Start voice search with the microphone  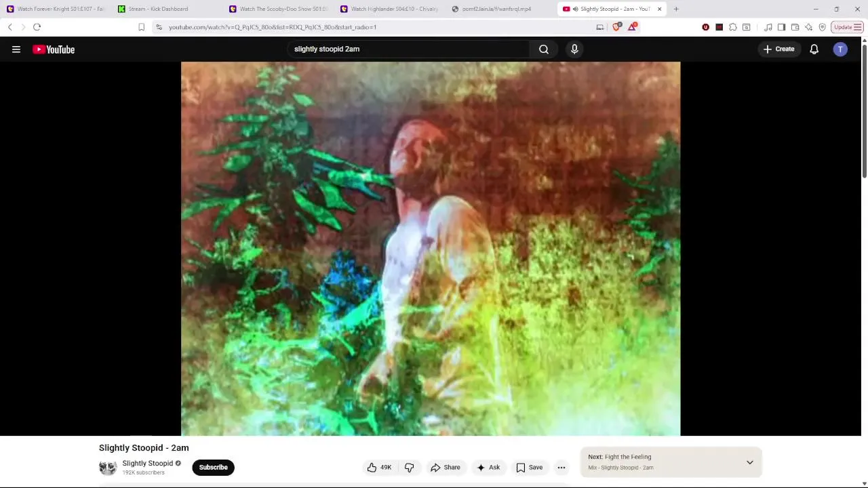[574, 49]
